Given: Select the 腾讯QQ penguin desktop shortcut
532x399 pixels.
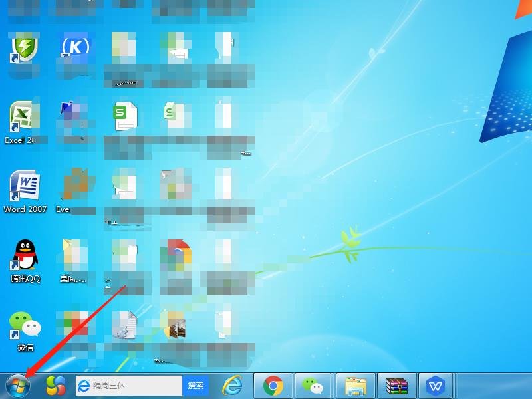Looking at the screenshot, I should click(x=25, y=256).
